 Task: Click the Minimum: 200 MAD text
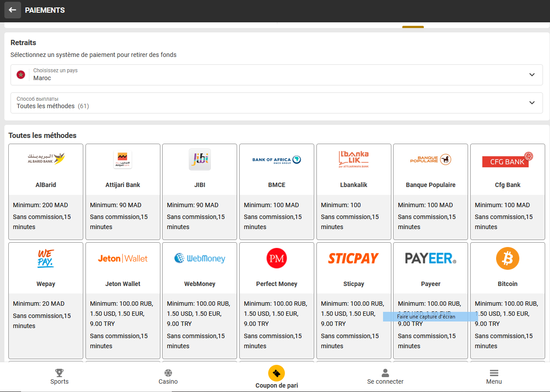coord(41,205)
